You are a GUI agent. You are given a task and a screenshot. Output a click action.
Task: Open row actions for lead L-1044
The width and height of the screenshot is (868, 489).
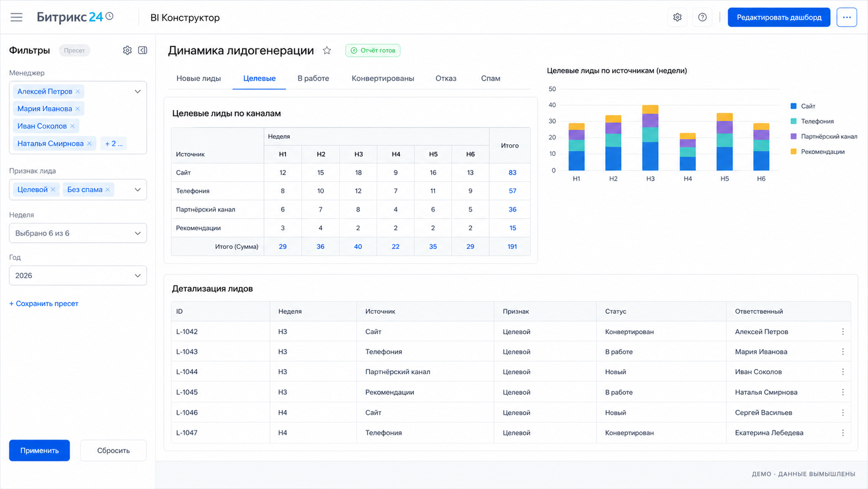(843, 372)
